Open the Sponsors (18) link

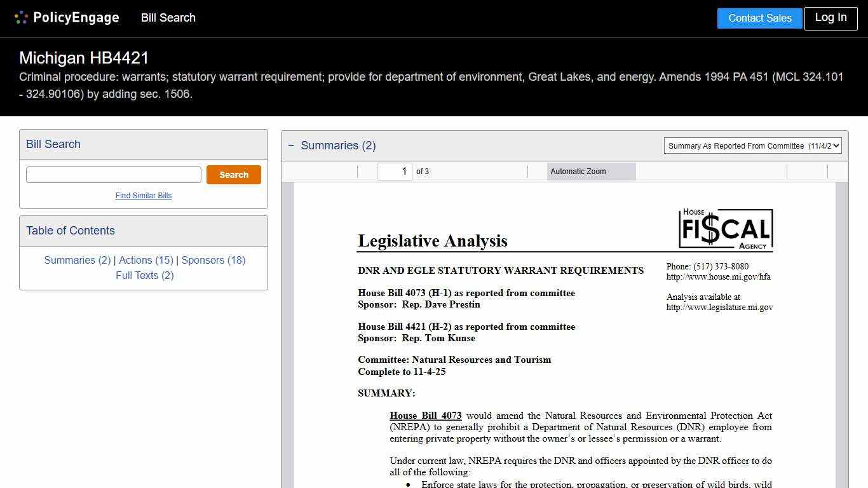coord(213,260)
